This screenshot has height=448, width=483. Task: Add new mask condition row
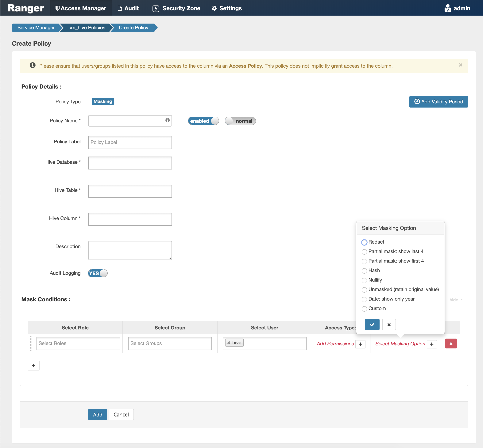coord(33,365)
